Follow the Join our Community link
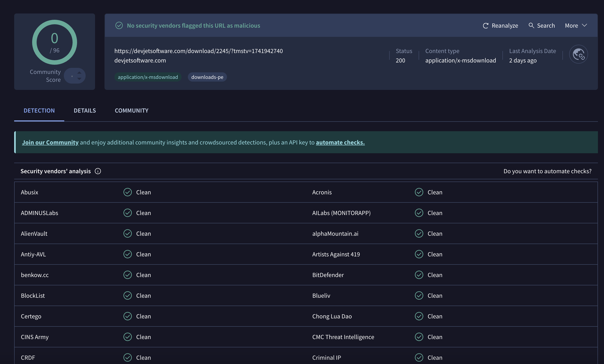604x364 pixels. (50, 142)
